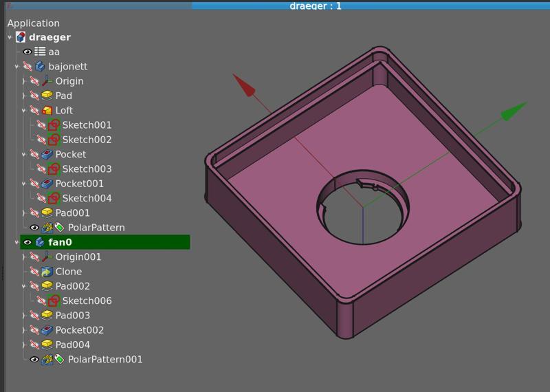The height and width of the screenshot is (392, 550).
Task: Show the hidden Clone object
Action: pyautogui.click(x=34, y=272)
